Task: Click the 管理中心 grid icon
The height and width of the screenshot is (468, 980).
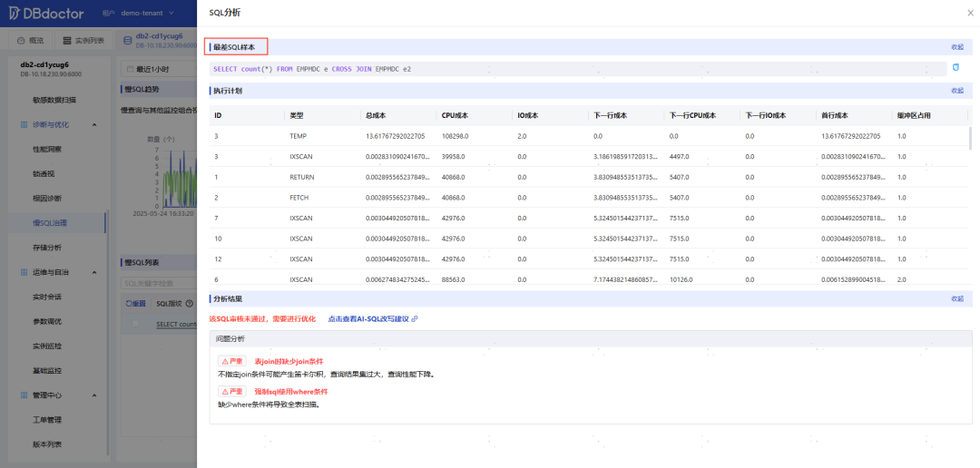Action: coord(24,395)
